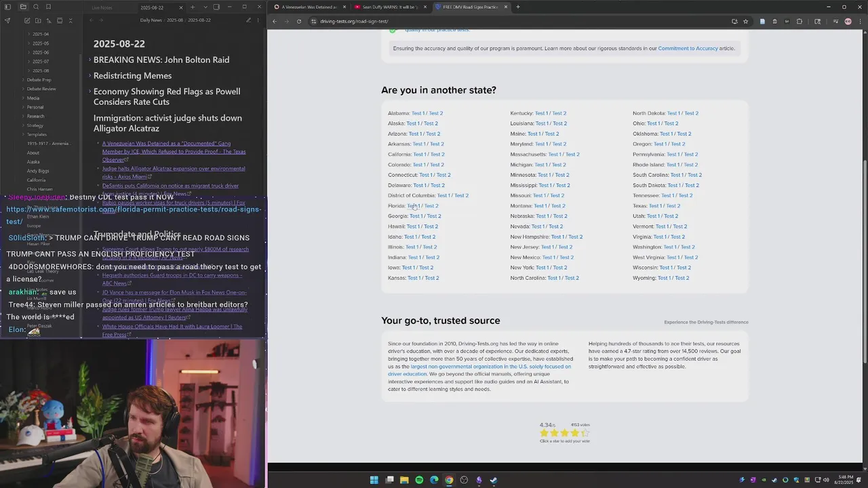Open the Andy Biggs note in Obsidian
This screenshot has height=488, width=868.
pos(38,171)
